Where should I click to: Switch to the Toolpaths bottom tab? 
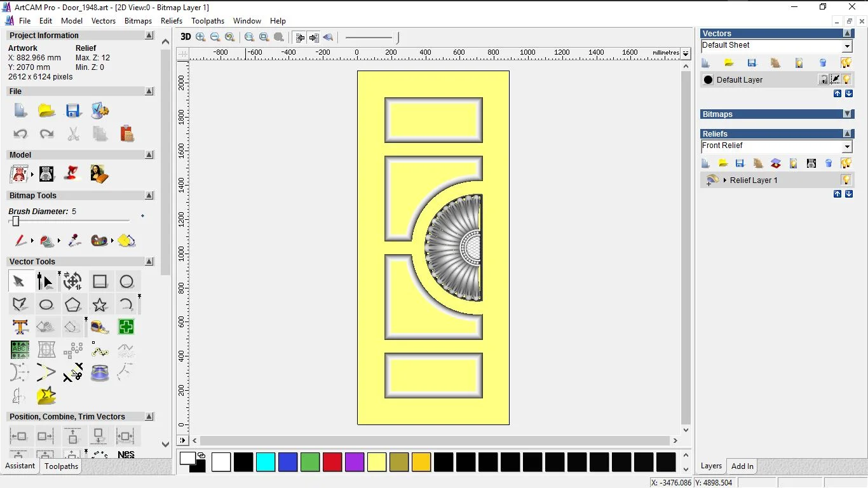coord(61,466)
